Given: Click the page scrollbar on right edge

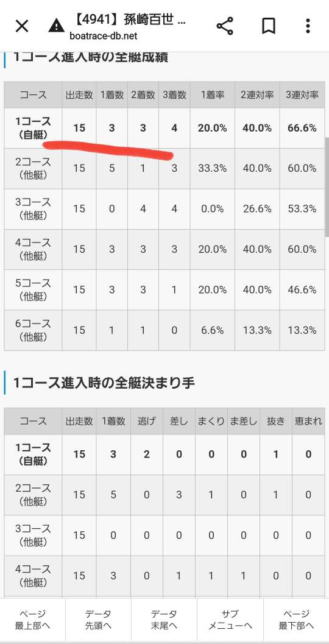Looking at the screenshot, I should 327,187.
